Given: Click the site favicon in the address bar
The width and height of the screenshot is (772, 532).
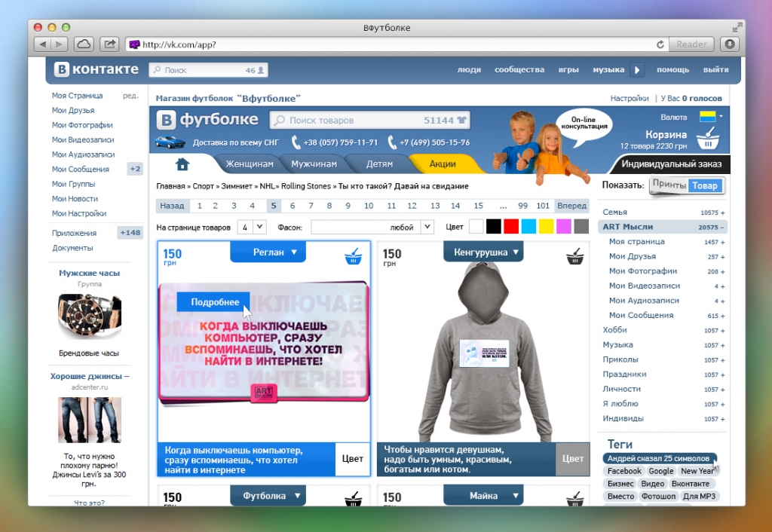Looking at the screenshot, I should tap(134, 44).
